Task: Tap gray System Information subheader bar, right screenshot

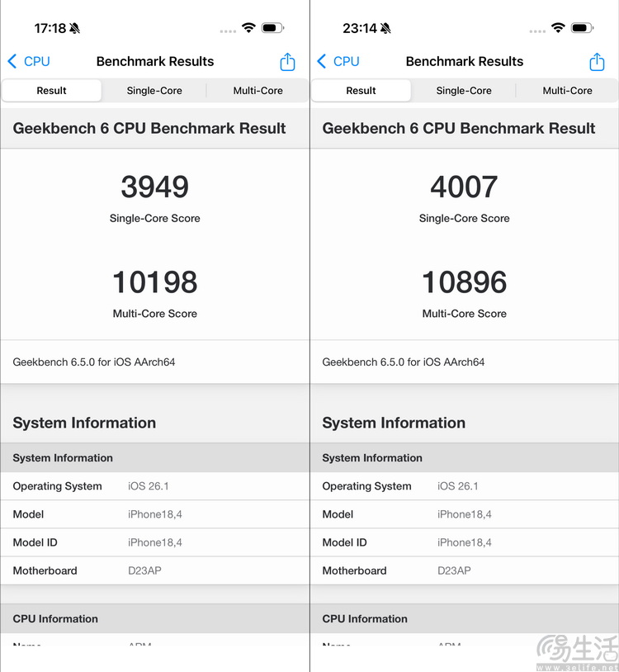Action: [464, 457]
